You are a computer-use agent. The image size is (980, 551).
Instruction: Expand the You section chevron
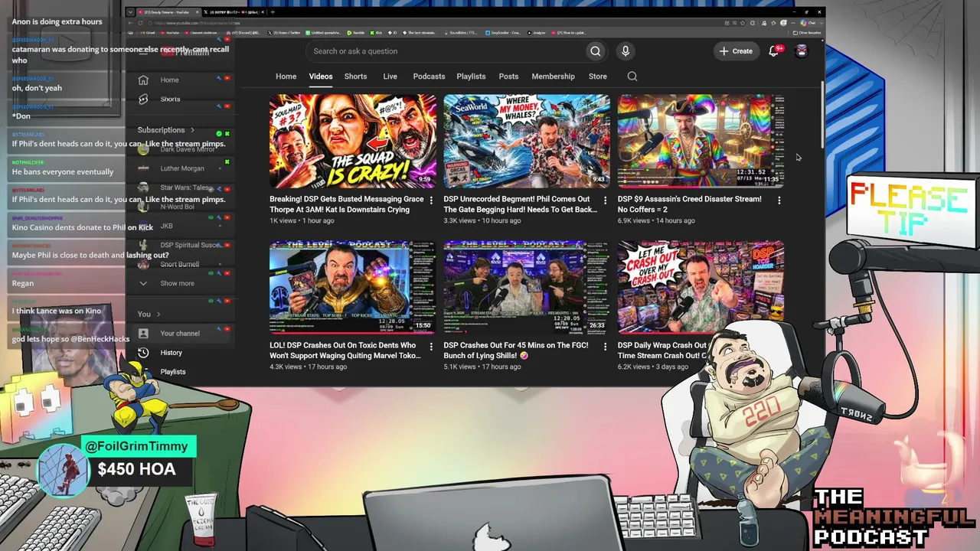click(x=158, y=315)
